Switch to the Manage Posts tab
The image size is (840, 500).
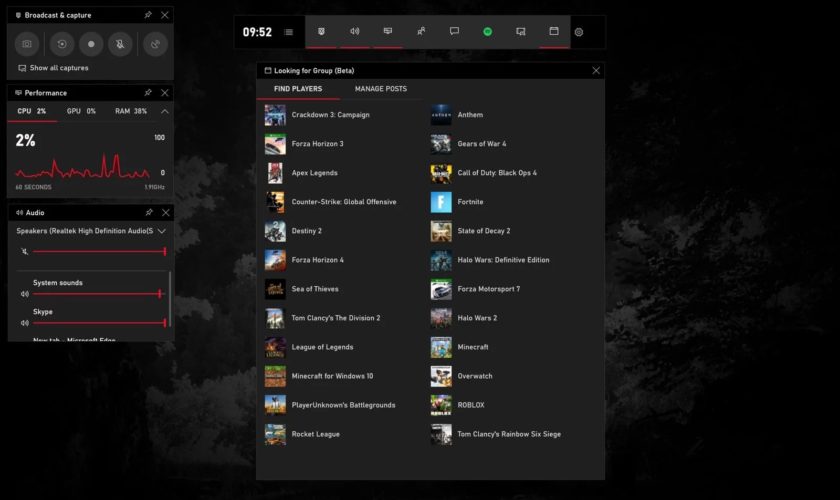click(381, 89)
